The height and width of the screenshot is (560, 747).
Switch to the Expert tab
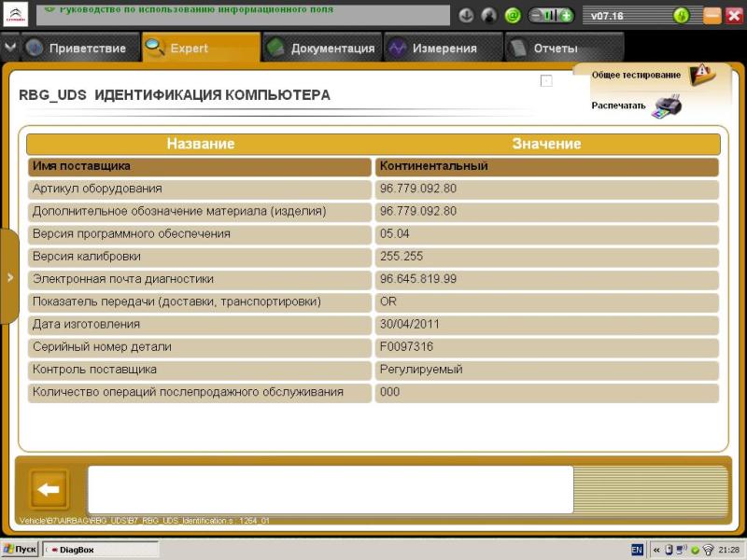click(x=201, y=48)
